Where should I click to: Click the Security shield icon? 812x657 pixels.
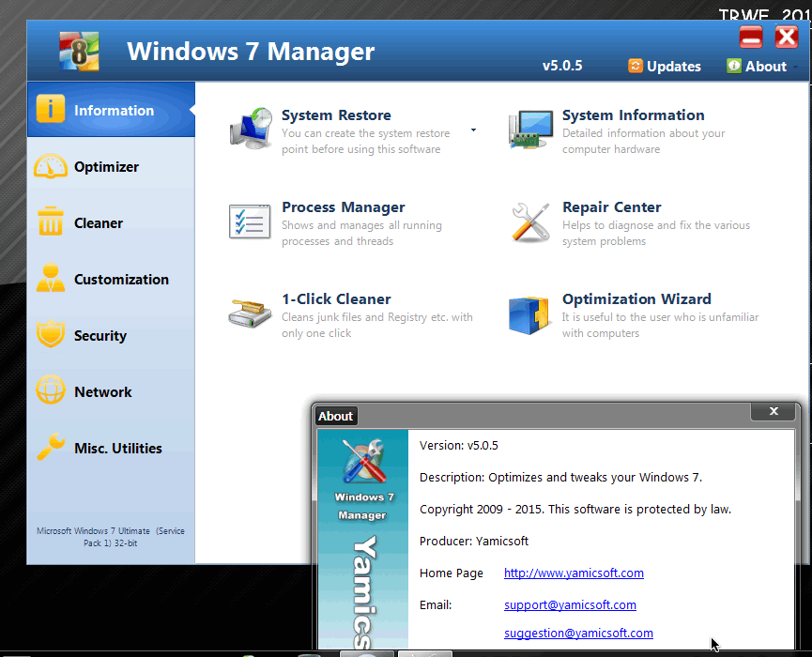pyautogui.click(x=51, y=334)
